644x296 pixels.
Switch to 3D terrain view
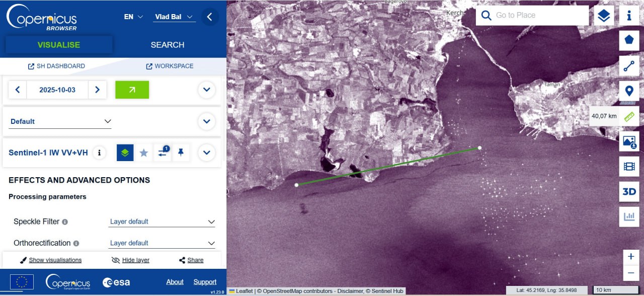(x=629, y=192)
